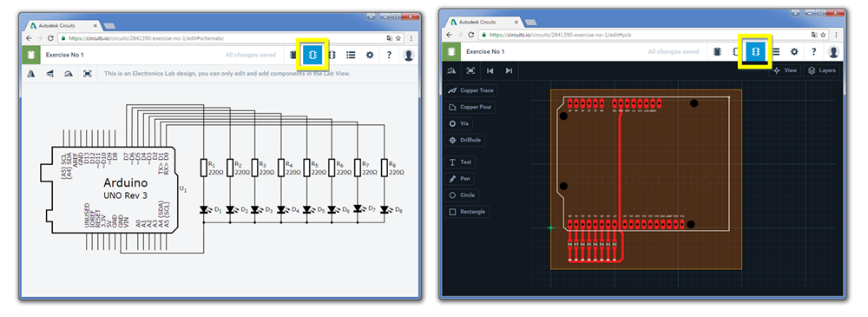The height and width of the screenshot is (317, 868).
Task: Click skip-to-next icon in PCB toolbar
Action: coord(509,70)
